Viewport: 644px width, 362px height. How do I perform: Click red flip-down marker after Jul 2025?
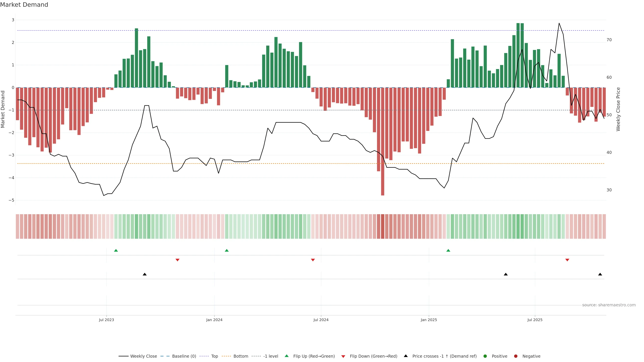(567, 260)
